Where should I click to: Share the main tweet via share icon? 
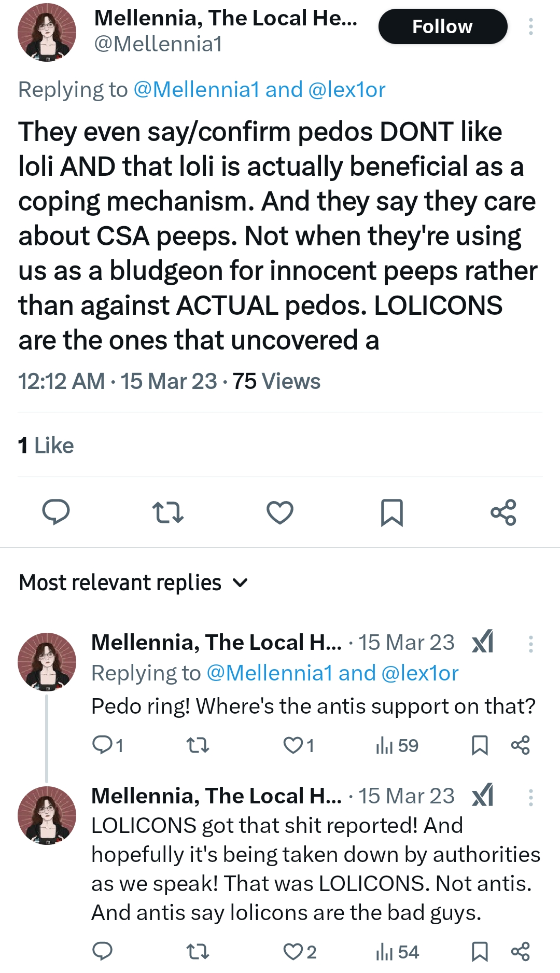tap(503, 512)
